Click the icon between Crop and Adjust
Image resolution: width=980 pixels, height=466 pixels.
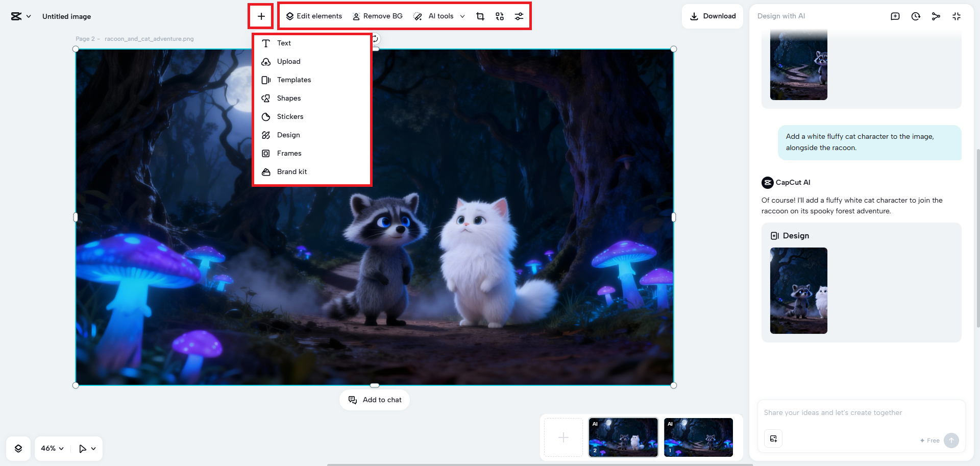pos(500,16)
